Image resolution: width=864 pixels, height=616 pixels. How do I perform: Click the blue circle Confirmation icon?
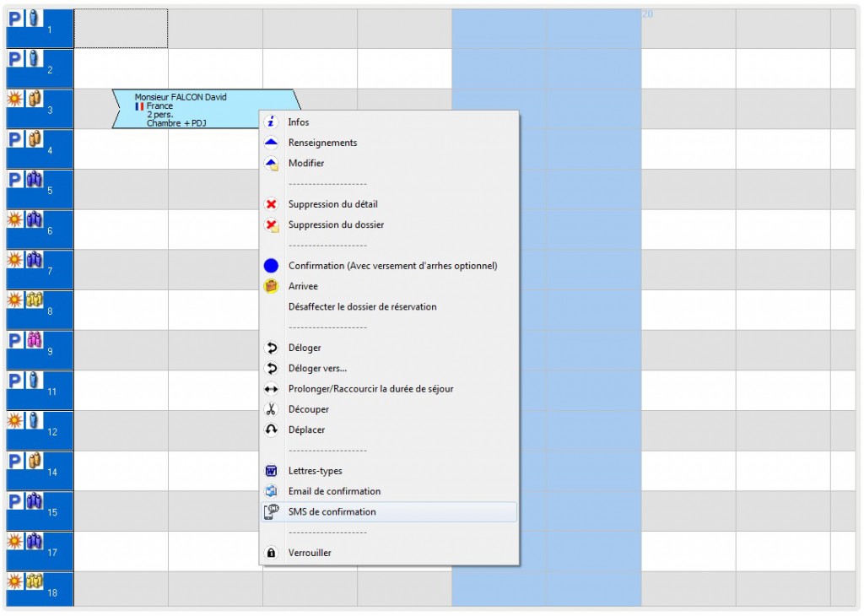point(272,266)
